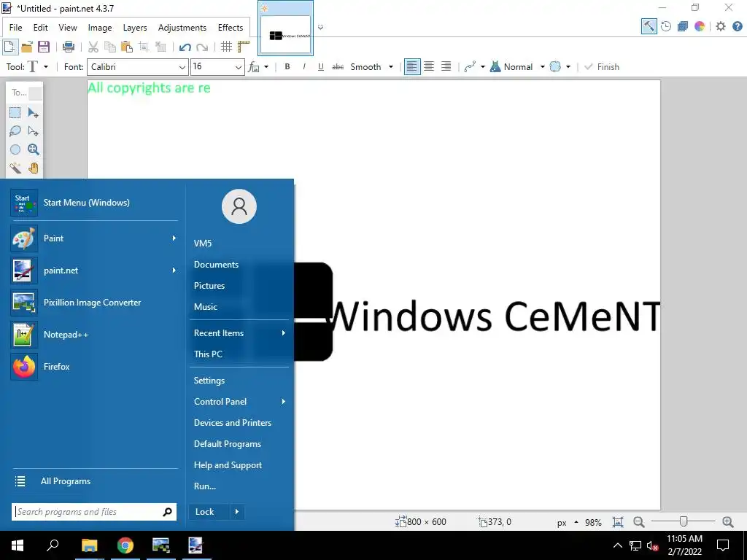Select the Zoom magnifier tool

click(x=33, y=149)
